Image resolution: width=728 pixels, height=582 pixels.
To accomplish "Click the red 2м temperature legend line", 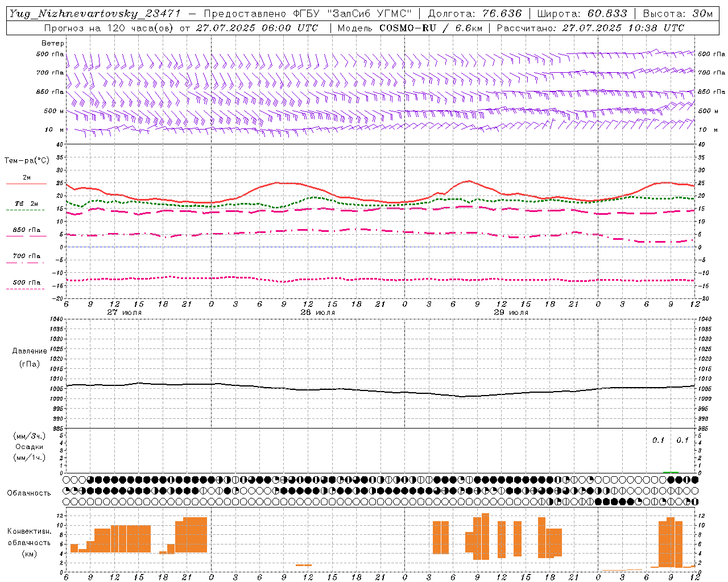I will 26,184.
